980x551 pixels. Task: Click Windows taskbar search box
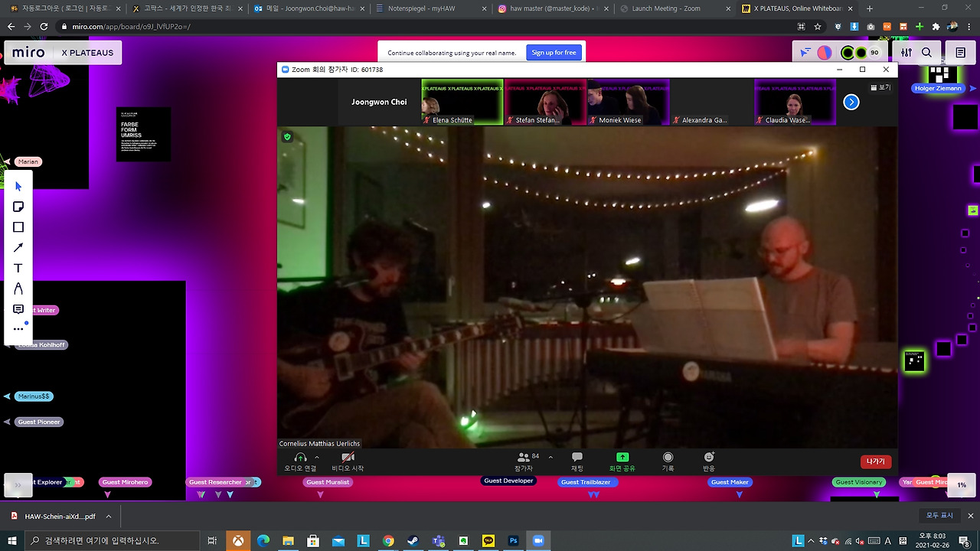[113, 540]
